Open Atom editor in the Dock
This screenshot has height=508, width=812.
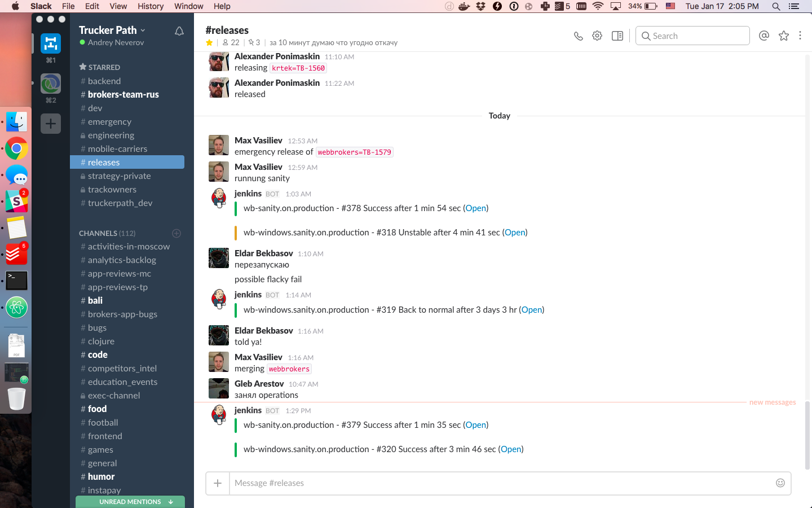tap(16, 308)
